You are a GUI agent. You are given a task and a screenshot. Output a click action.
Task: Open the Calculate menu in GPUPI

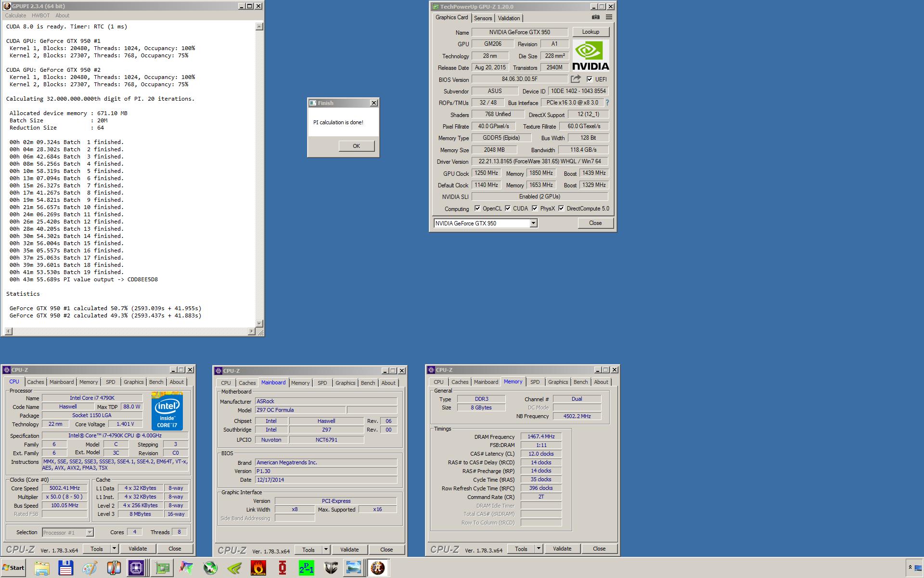(x=15, y=15)
